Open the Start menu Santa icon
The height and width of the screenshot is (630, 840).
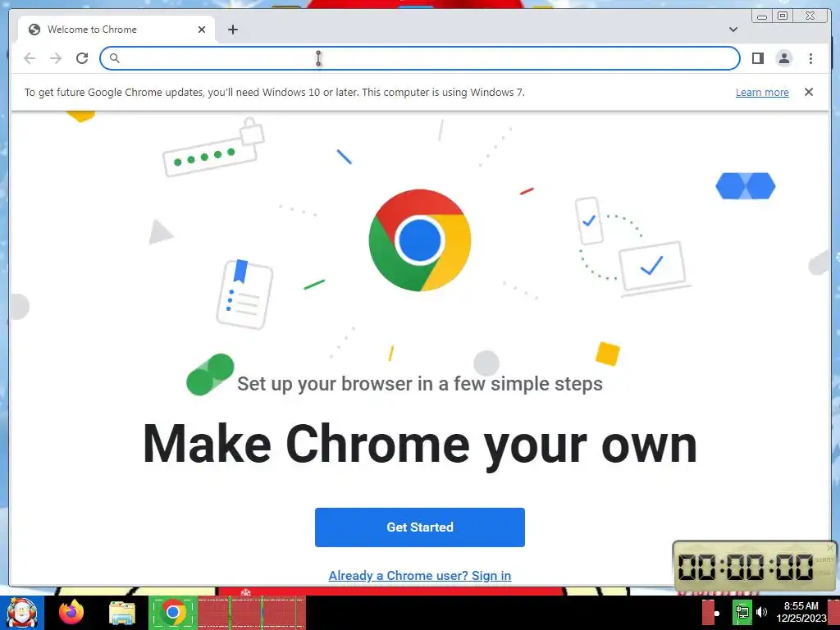22,613
